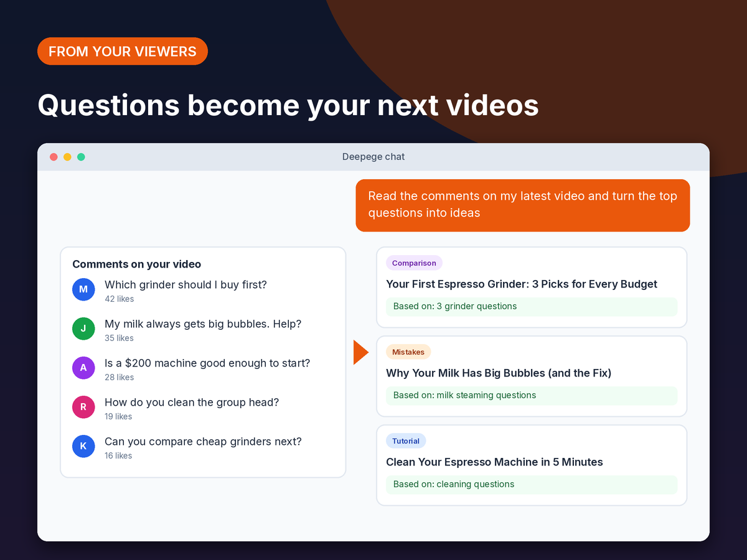Select comment 'Can you compare cheap grinders next?'
The image size is (747, 560).
pos(203,442)
